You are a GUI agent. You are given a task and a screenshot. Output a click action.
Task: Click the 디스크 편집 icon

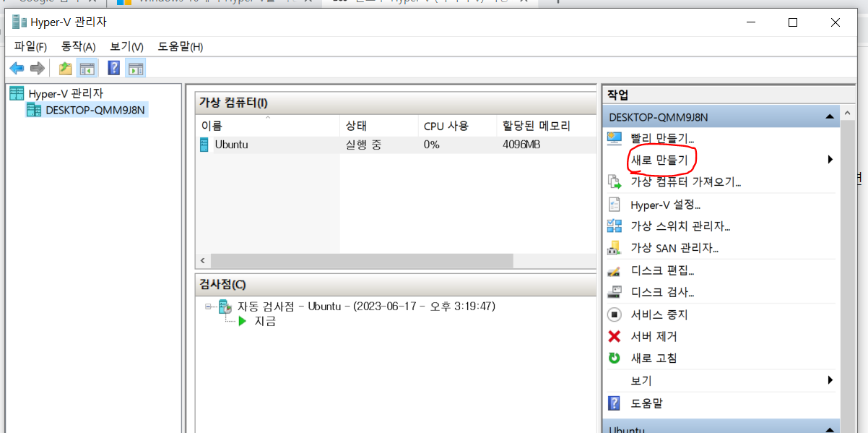click(615, 271)
